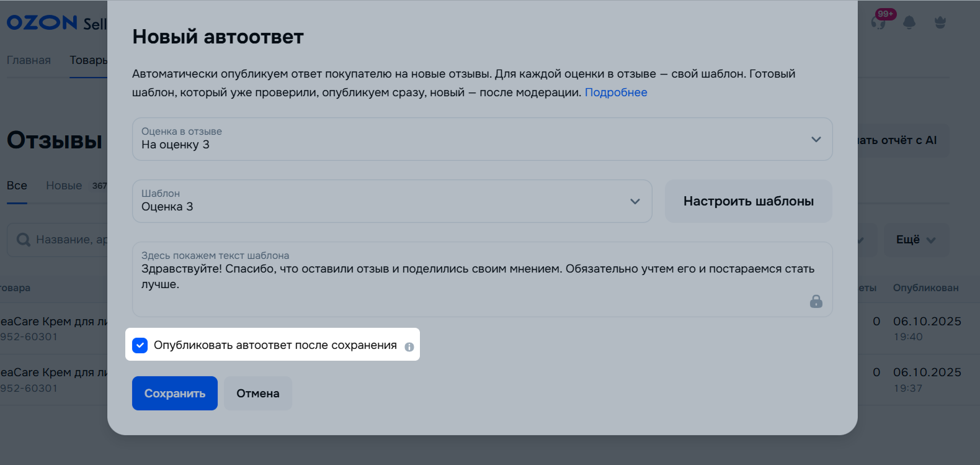
Task: Switch to the 'Все' reviews tab
Action: (17, 186)
